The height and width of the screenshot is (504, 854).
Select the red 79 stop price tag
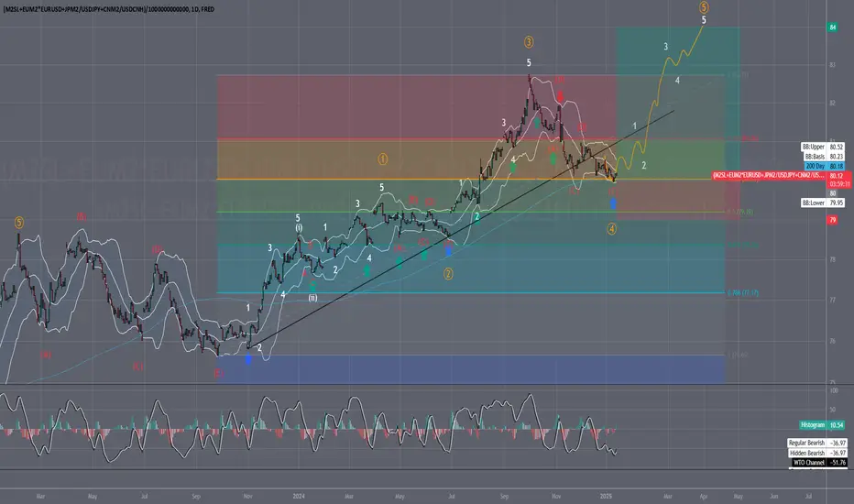833,220
